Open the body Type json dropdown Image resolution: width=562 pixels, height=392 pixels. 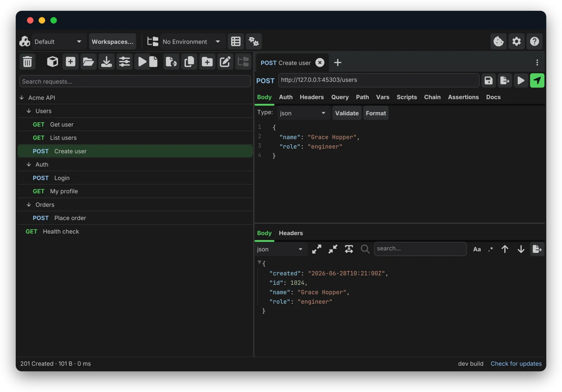tap(303, 113)
